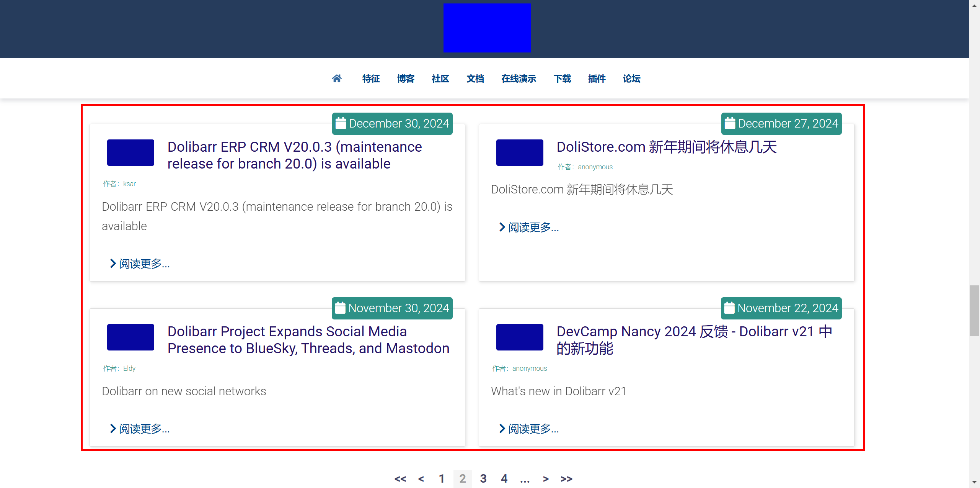
Task: Click calendar icon beside December 27, 2024
Action: pos(730,123)
